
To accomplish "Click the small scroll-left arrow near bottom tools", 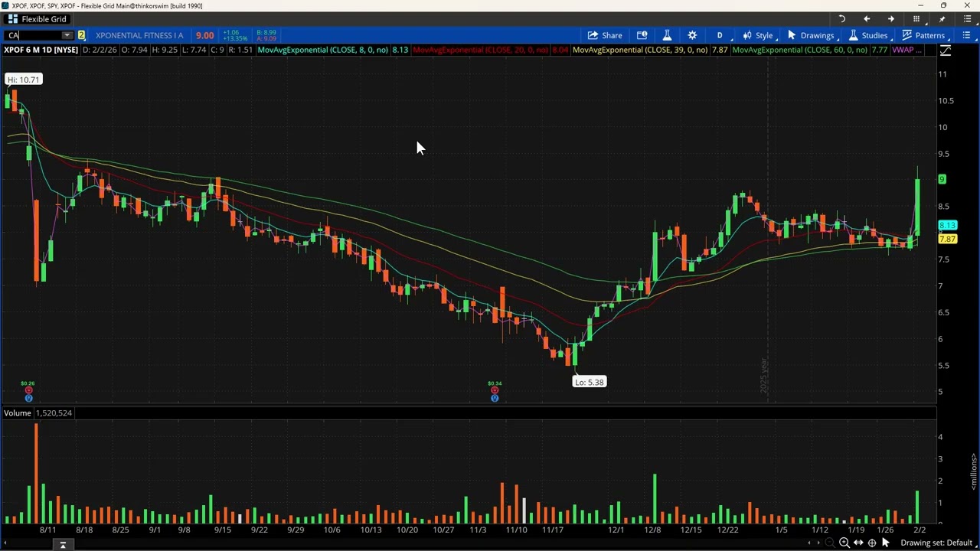I will (x=809, y=543).
